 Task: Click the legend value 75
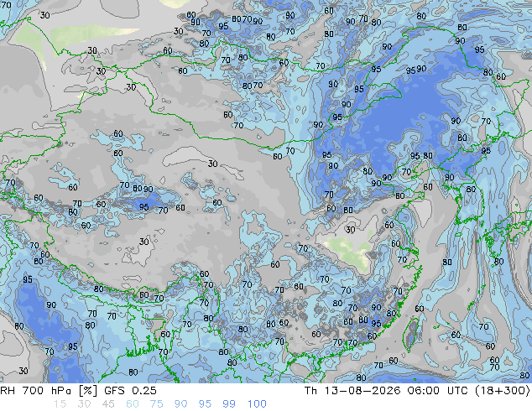click(156, 404)
